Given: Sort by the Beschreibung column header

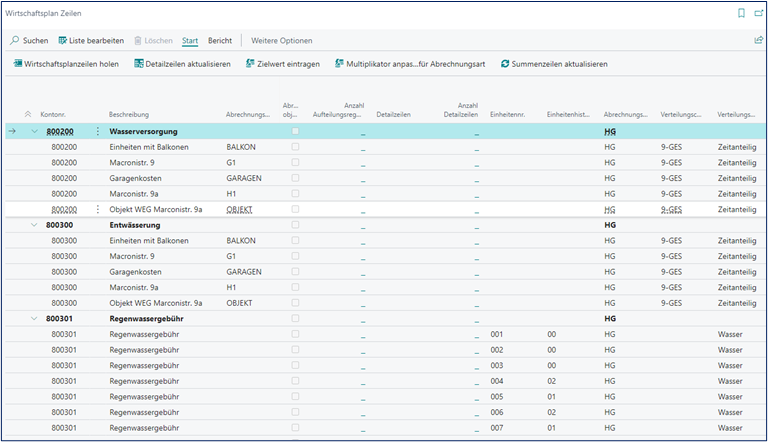Looking at the screenshot, I should (130, 115).
